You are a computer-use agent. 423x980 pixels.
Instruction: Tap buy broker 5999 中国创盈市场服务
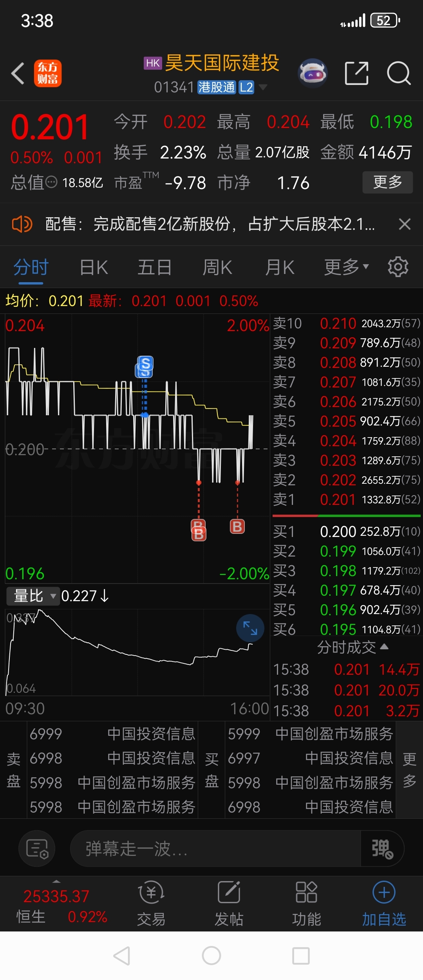pyautogui.click(x=311, y=734)
